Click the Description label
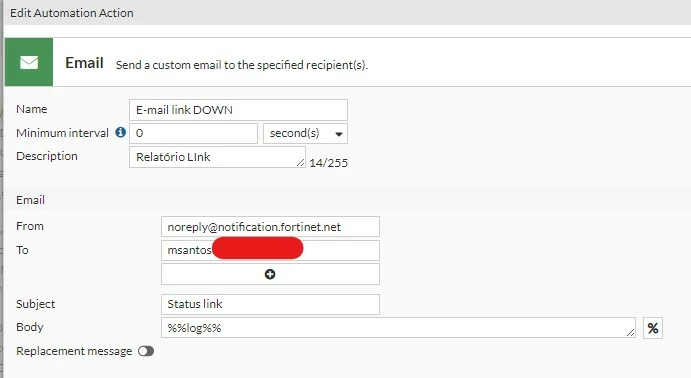The width and height of the screenshot is (691, 378). pyautogui.click(x=47, y=156)
